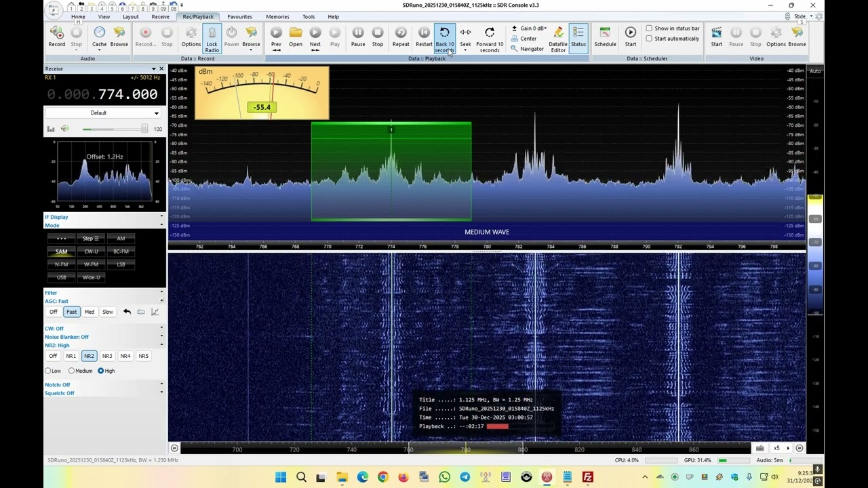This screenshot has width=868, height=488.
Task: Open the playback Navigator
Action: 527,49
